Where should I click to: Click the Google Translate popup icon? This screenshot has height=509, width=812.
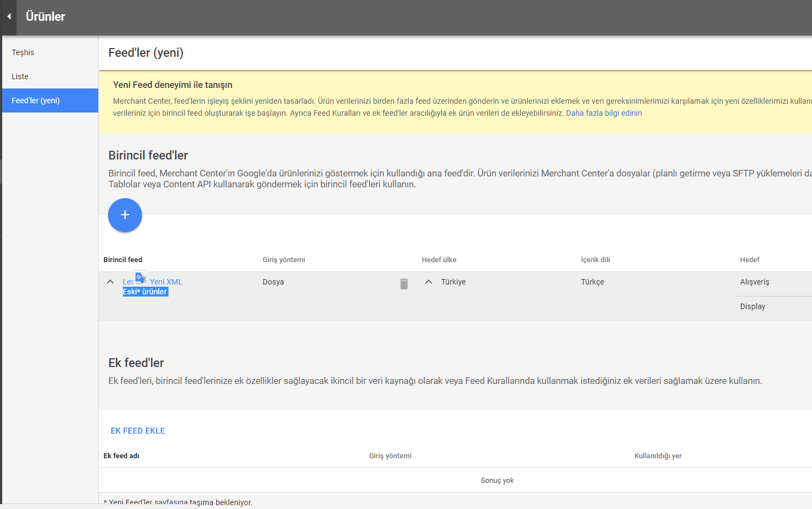pos(140,277)
